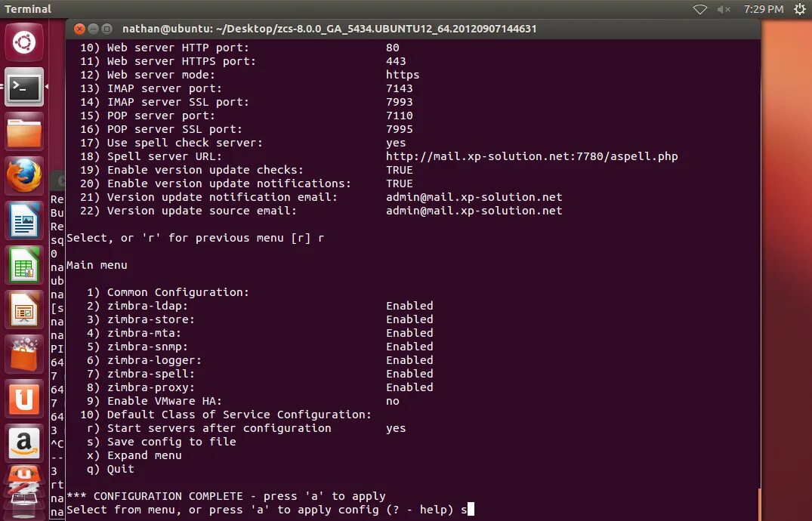Viewport: 812px width, 521px height.
Task: Click '1) Common Configuration:' line
Action: (168, 292)
